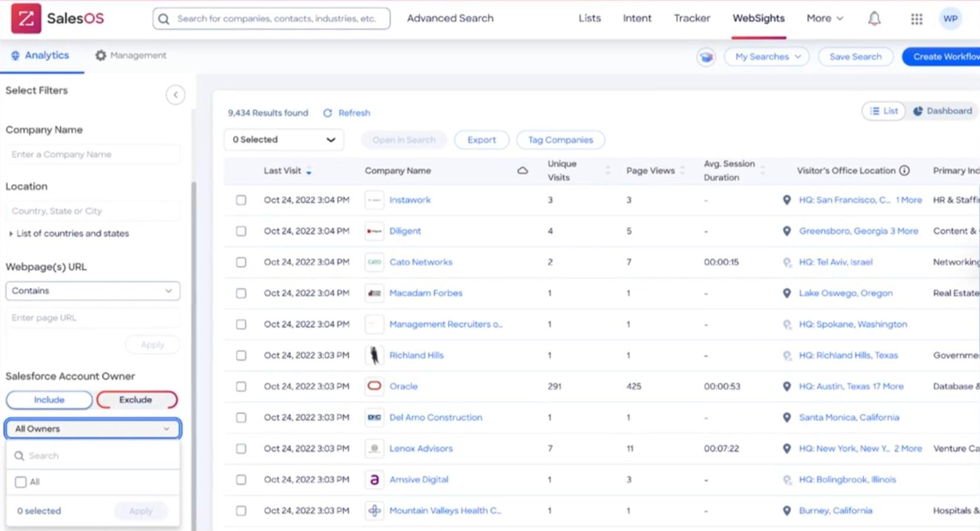Open the 0 Selected dropdown
The width and height of the screenshot is (980, 531).
pos(284,140)
